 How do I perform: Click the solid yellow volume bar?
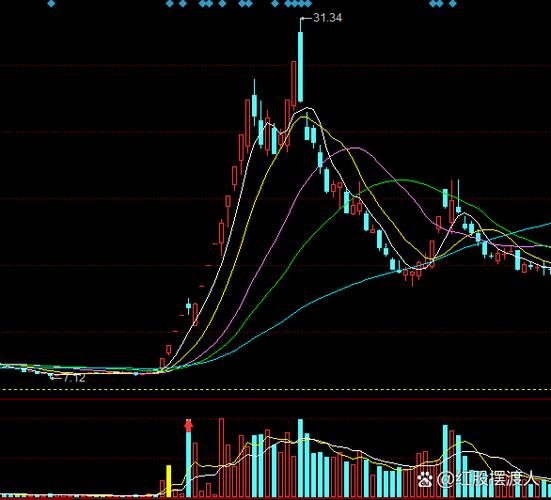(x=169, y=481)
